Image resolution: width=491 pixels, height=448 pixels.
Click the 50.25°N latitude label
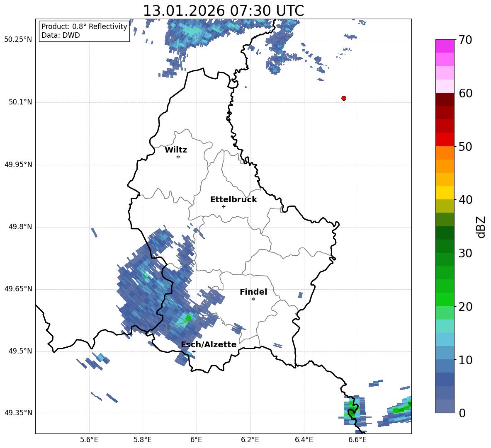click(18, 40)
